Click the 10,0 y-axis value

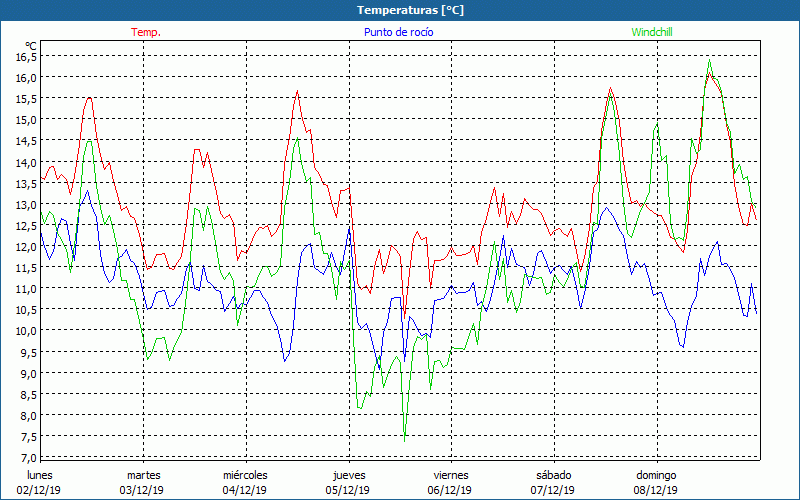[27, 331]
